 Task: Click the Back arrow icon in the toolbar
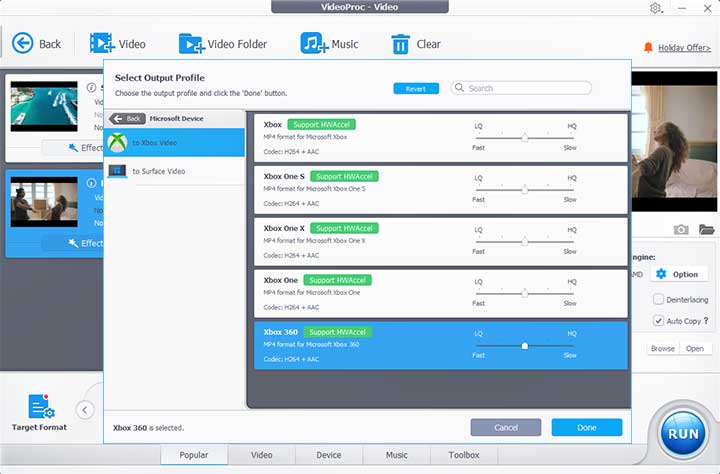(x=22, y=44)
